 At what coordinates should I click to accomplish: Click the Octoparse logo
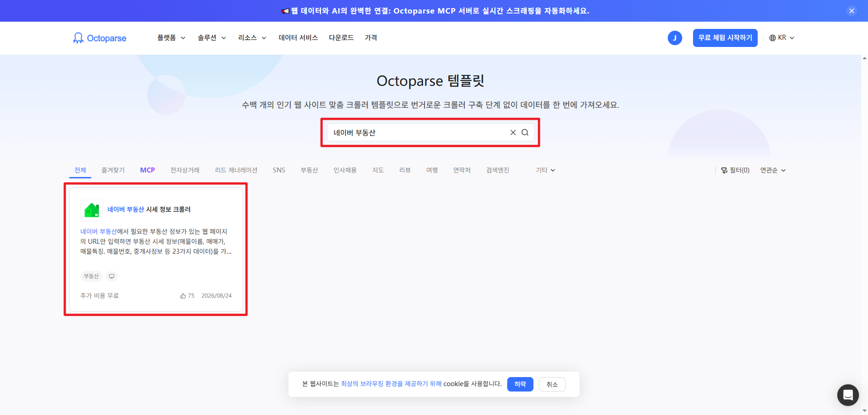[x=99, y=38]
